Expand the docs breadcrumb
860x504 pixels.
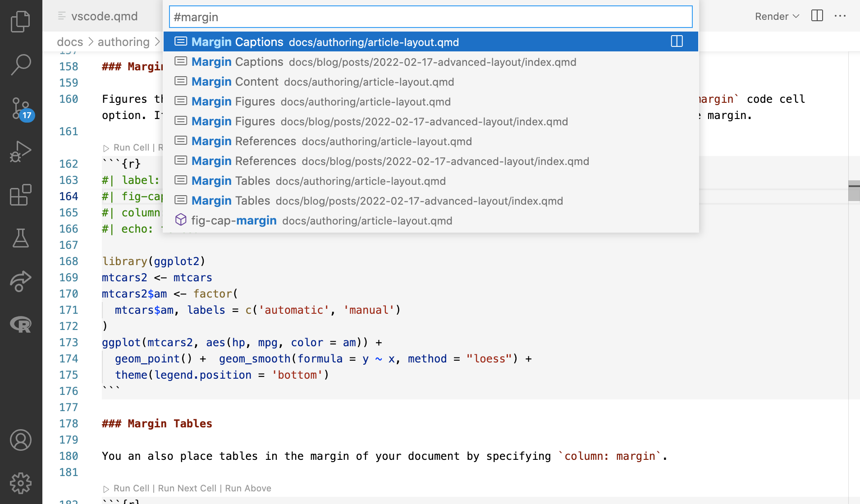point(69,42)
